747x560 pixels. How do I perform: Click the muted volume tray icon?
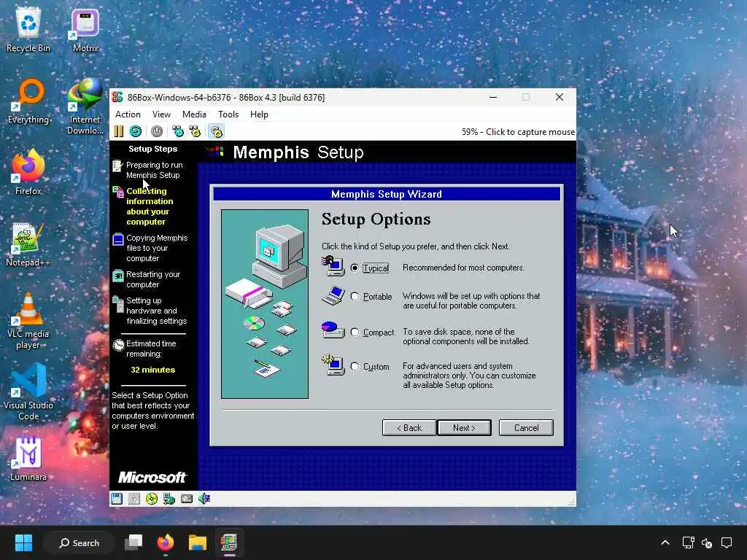tap(707, 542)
